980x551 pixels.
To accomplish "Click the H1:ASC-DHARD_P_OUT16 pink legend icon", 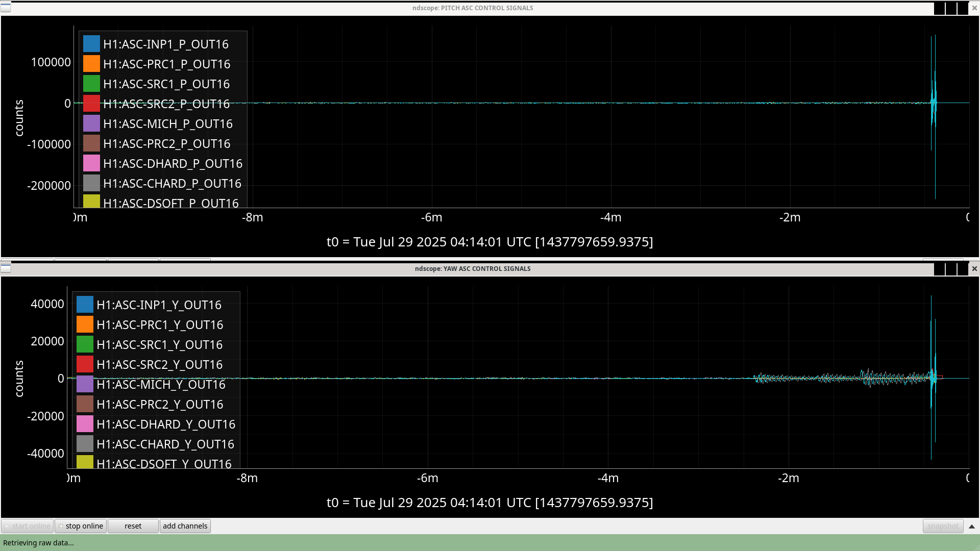I will (91, 163).
